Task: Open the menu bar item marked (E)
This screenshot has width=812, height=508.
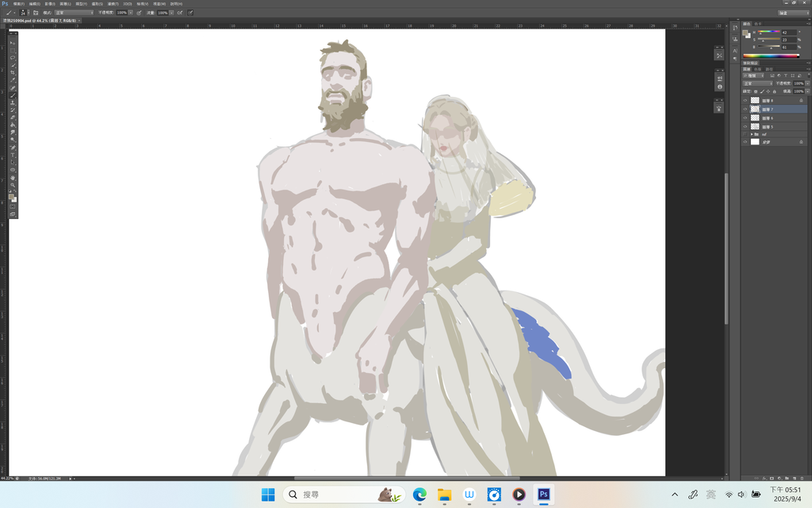Action: (x=35, y=4)
